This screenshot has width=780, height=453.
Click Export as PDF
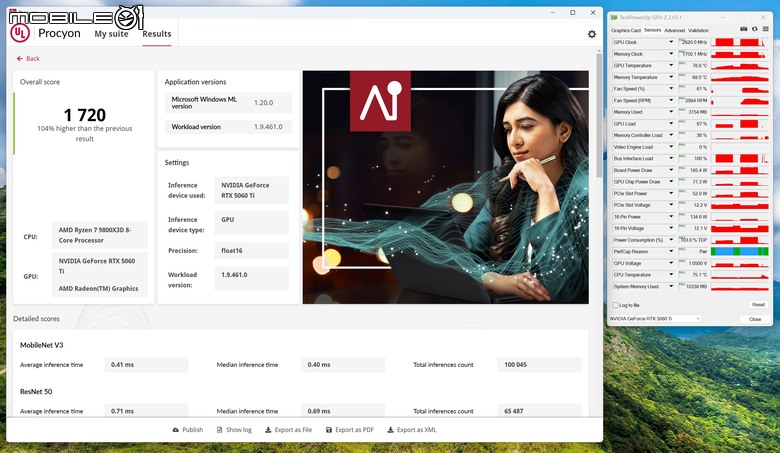pos(349,430)
